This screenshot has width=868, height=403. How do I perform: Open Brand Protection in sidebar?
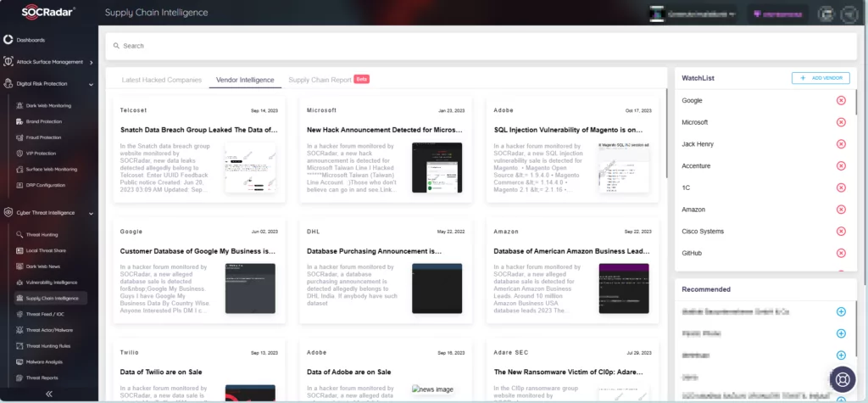[43, 121]
